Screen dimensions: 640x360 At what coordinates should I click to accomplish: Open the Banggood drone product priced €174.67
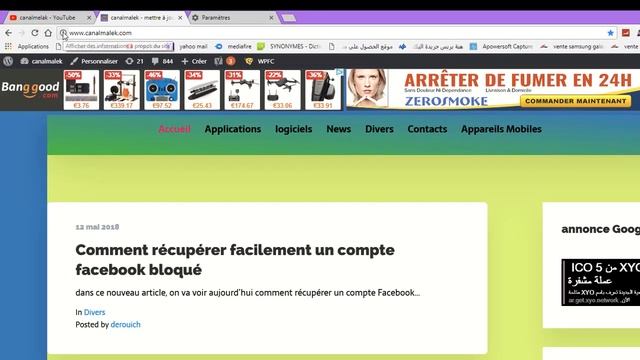tap(242, 90)
